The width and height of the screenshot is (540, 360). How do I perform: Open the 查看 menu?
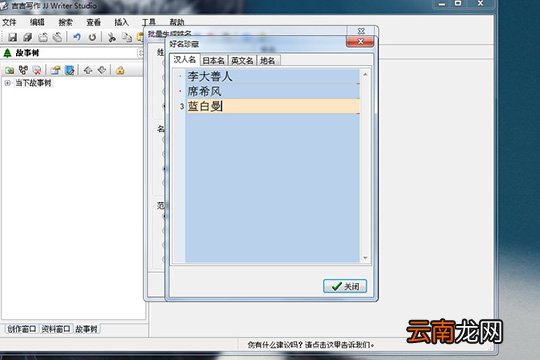(x=94, y=22)
